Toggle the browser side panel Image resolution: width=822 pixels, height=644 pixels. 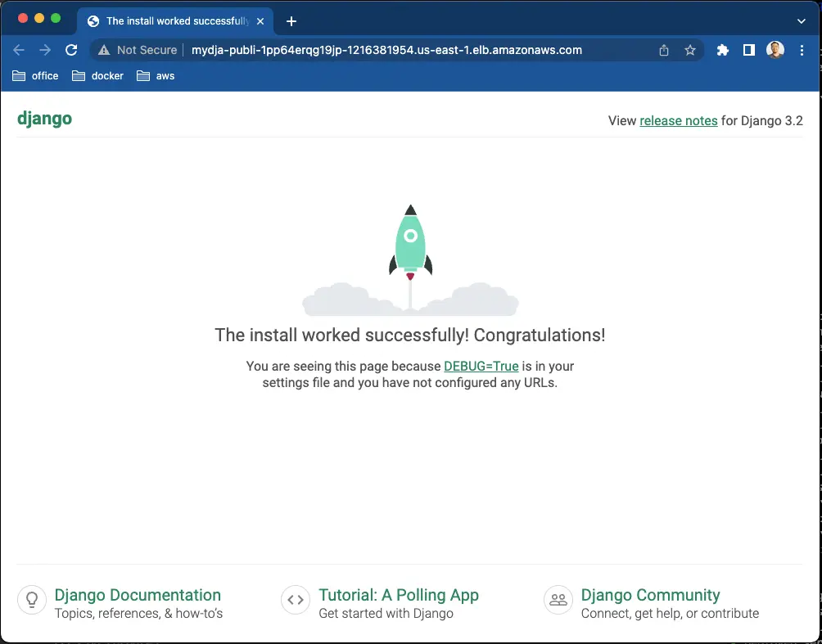pyautogui.click(x=749, y=50)
